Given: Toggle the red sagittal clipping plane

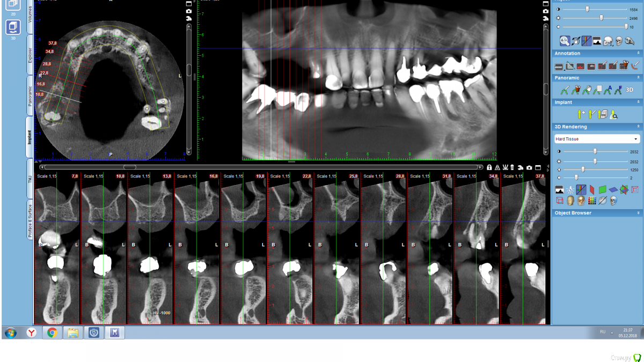Looking at the screenshot, I should (592, 189).
